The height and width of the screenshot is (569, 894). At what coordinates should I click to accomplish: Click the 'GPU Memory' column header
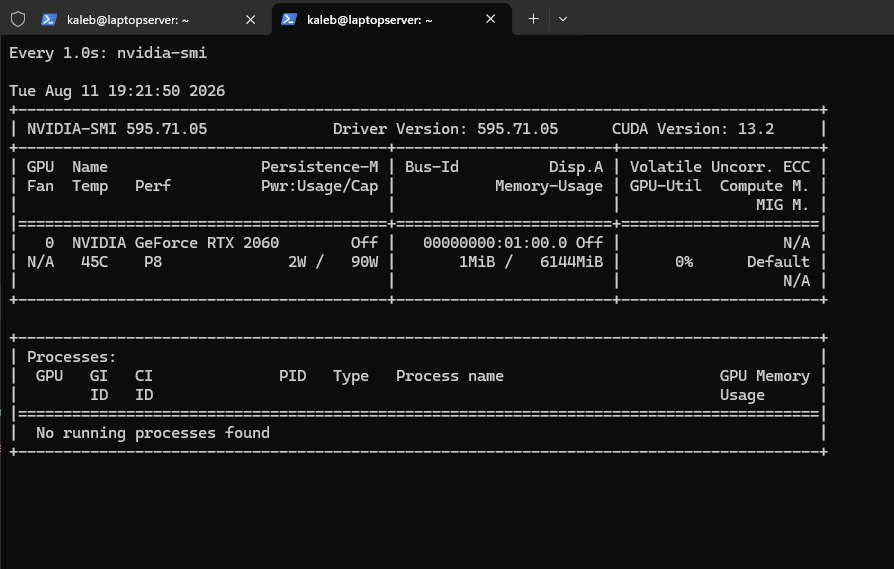(x=765, y=376)
